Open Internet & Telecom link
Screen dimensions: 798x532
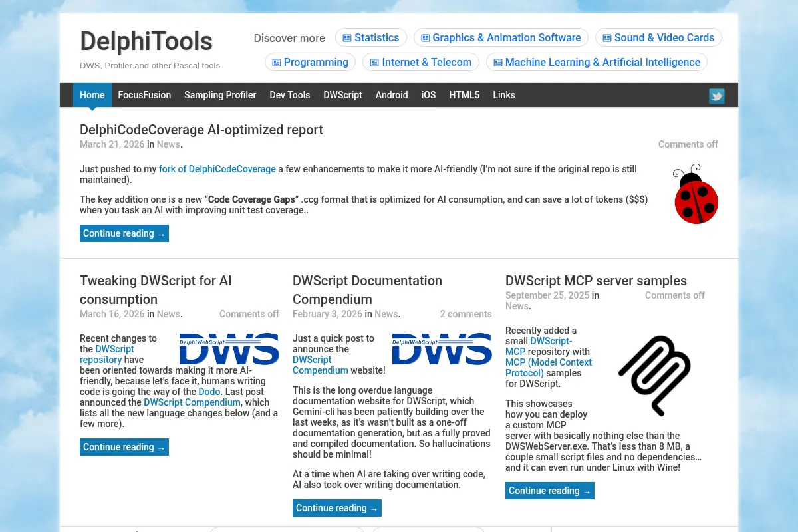421,63
